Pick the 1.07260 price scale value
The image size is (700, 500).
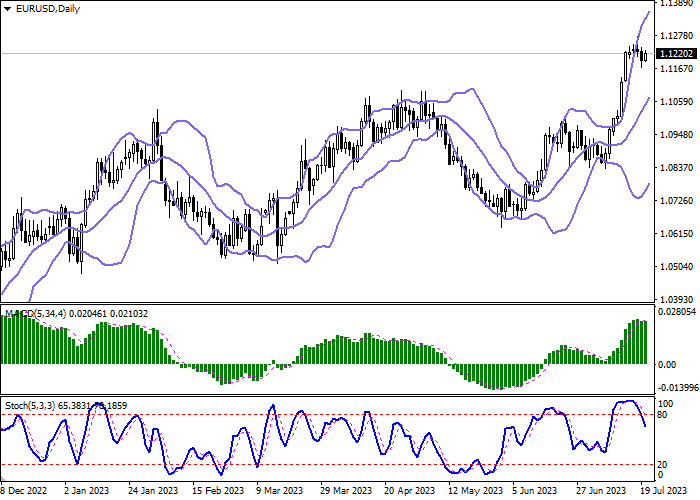pos(676,200)
